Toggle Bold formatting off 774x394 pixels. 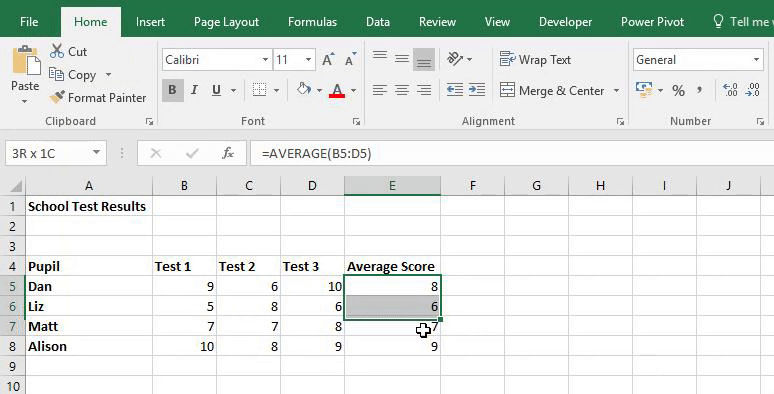point(172,90)
